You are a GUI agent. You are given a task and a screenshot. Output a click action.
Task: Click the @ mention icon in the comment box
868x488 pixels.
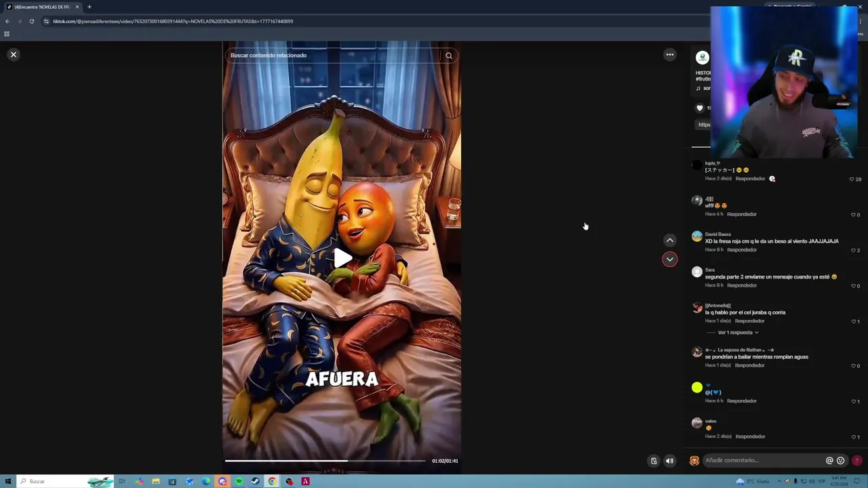pos(829,460)
